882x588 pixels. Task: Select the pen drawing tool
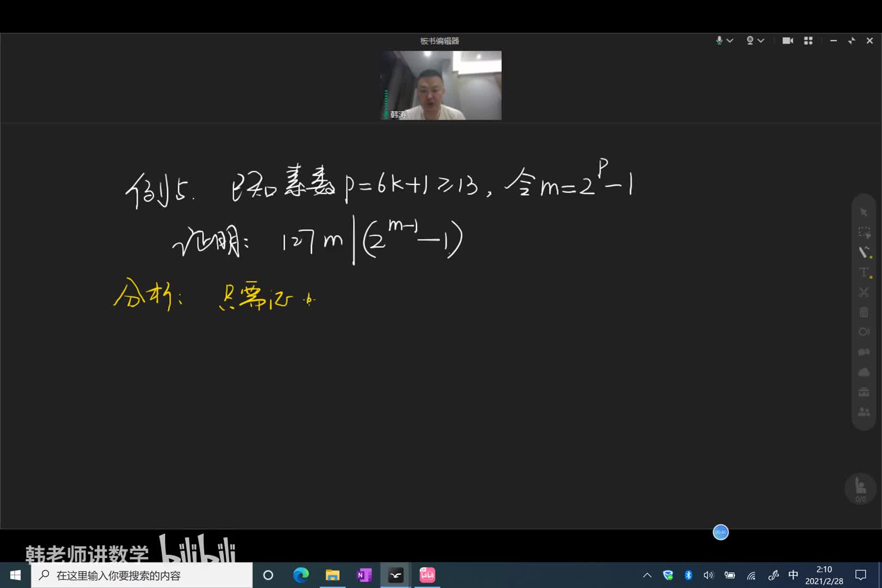[864, 252]
